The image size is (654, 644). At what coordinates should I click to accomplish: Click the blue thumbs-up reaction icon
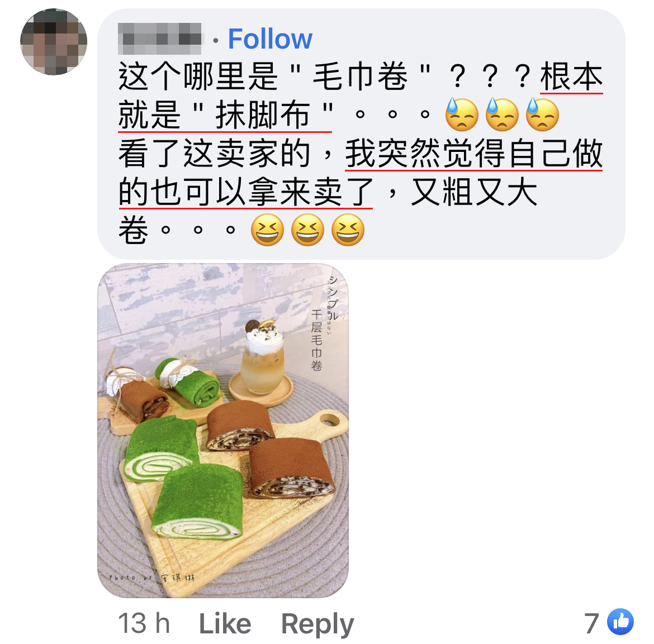(620, 622)
